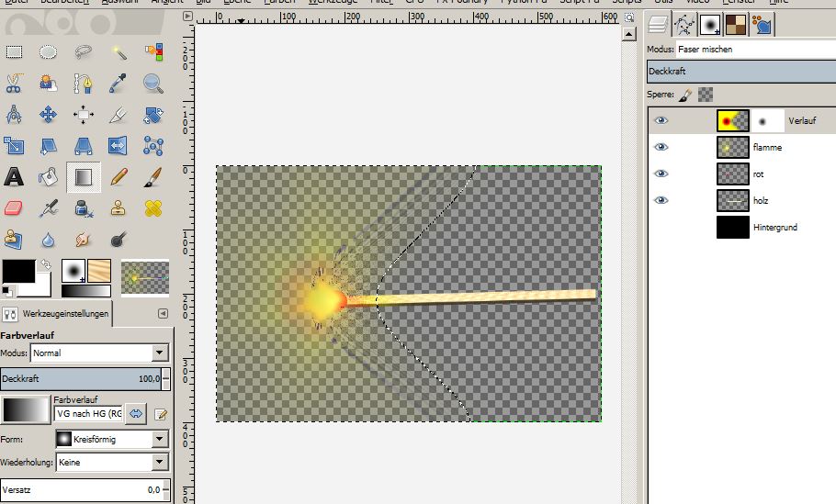Click the edit gradient pencil button
The height and width of the screenshot is (504, 836).
tap(161, 414)
